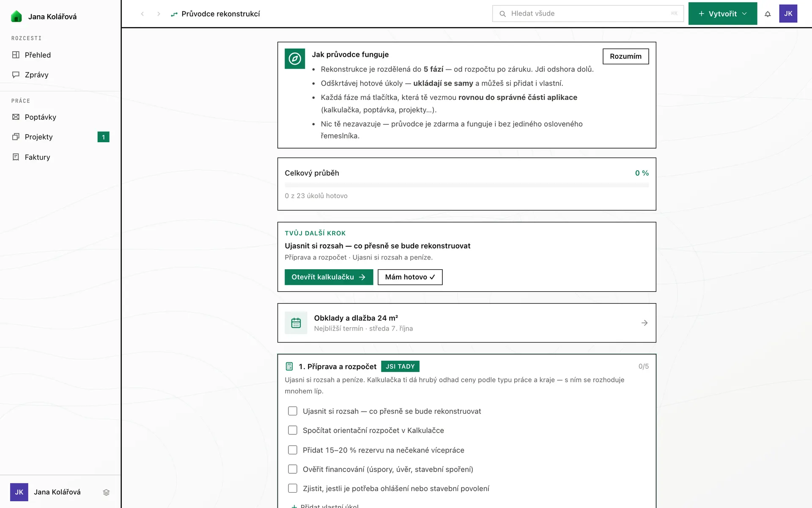Check 'Přidat 15–20 % rezervu' task
Viewport: 812px width, 508px height.
(x=293, y=450)
